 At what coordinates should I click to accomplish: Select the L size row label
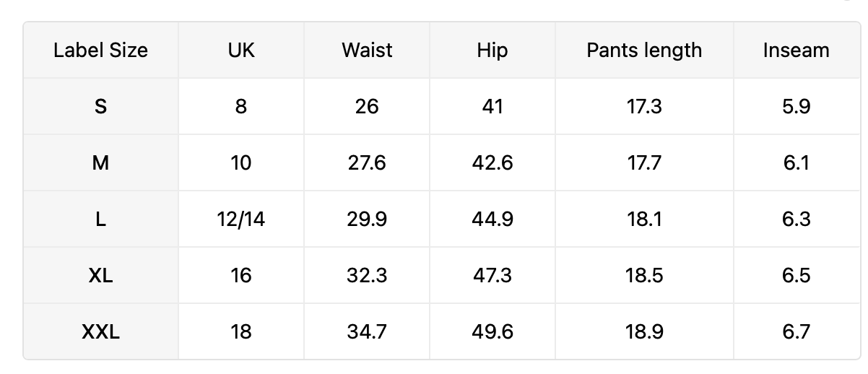click(100, 219)
